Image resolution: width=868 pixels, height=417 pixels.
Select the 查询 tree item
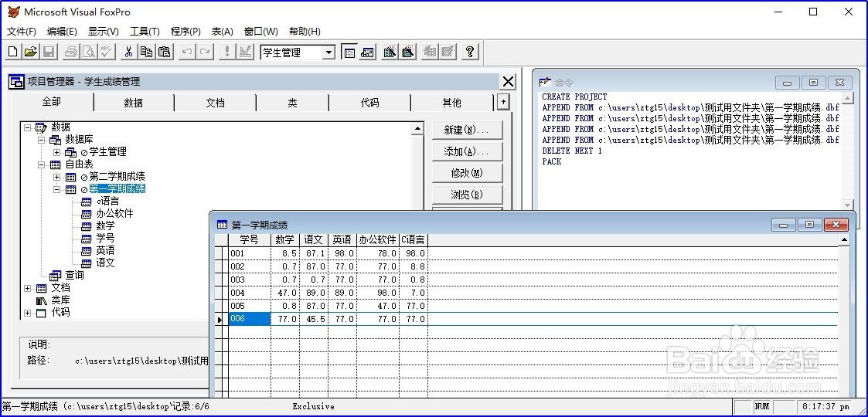[x=75, y=276]
